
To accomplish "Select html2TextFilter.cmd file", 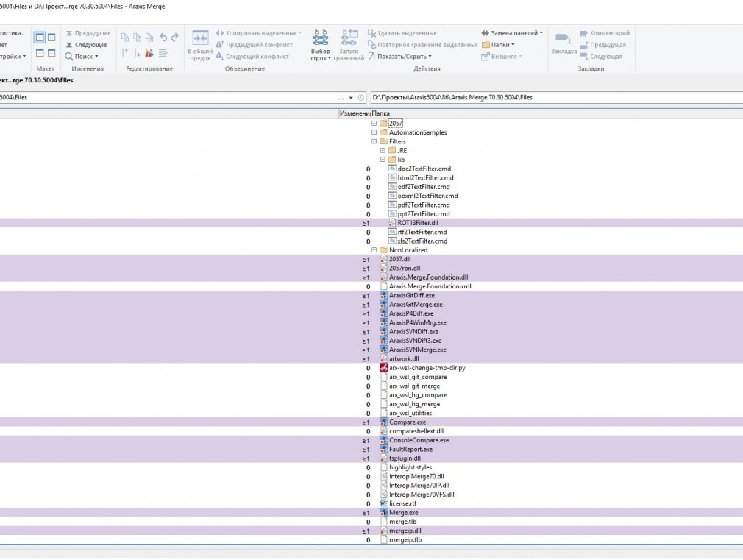I will [x=425, y=178].
